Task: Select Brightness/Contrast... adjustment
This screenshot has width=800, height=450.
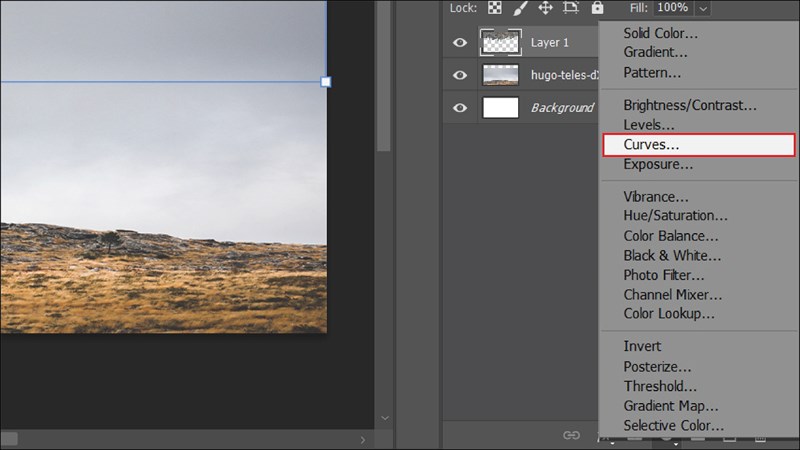Action: 690,105
